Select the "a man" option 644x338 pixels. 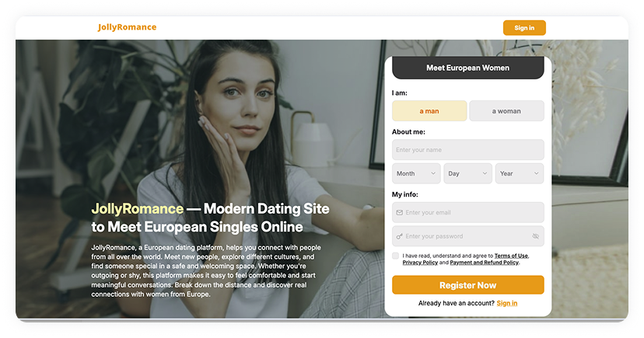(429, 111)
